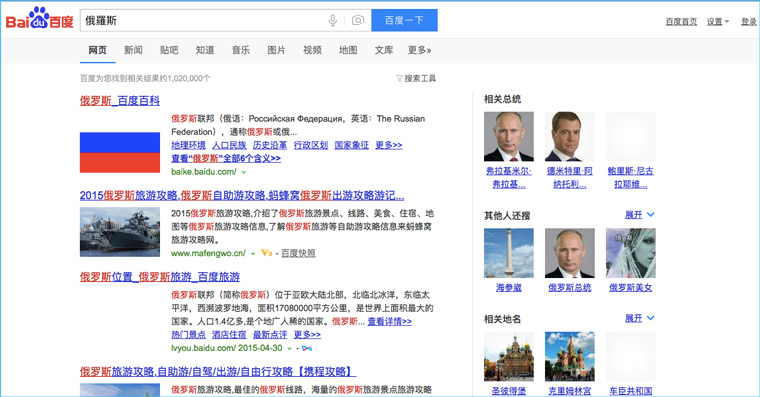Click the camera image search icon
Viewport: 760px width, 397px height.
click(358, 20)
